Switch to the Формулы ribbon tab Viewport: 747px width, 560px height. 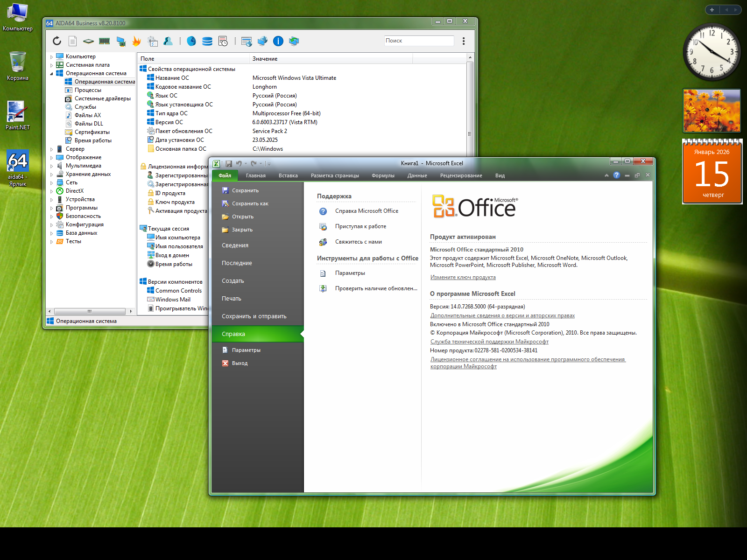click(x=383, y=176)
